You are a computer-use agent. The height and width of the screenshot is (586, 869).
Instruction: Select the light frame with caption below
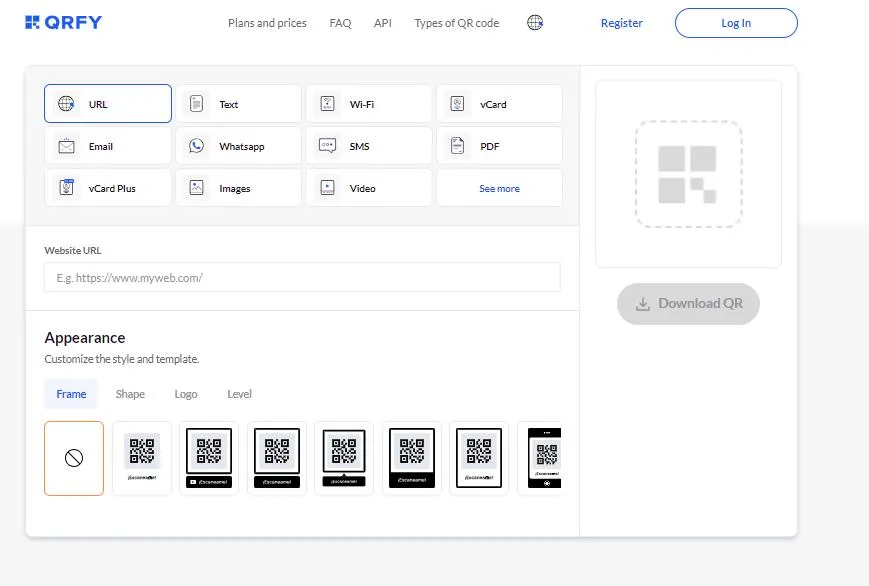tap(142, 458)
